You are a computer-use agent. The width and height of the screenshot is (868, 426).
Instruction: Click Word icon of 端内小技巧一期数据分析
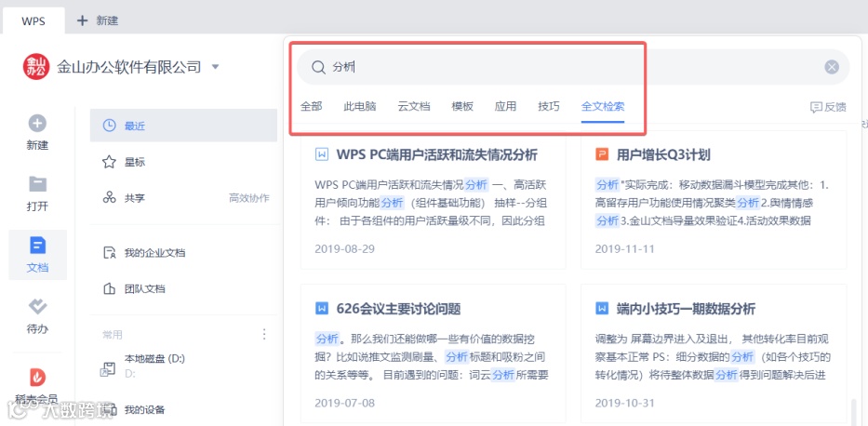(602, 308)
